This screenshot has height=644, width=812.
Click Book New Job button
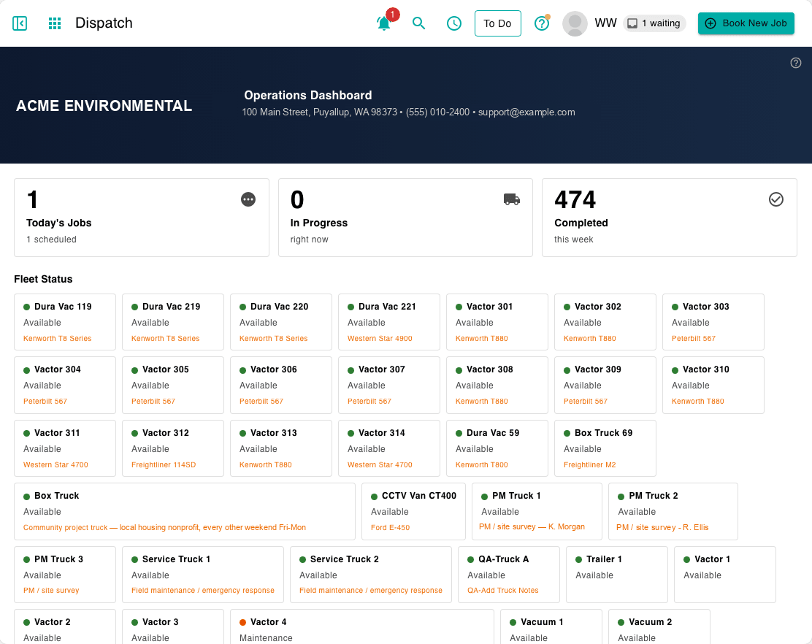(x=746, y=23)
